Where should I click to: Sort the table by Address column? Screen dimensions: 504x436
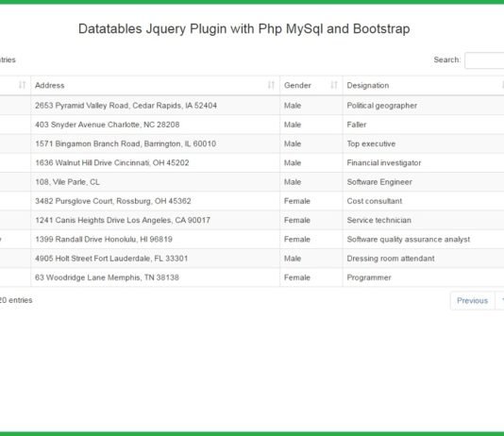coord(271,85)
